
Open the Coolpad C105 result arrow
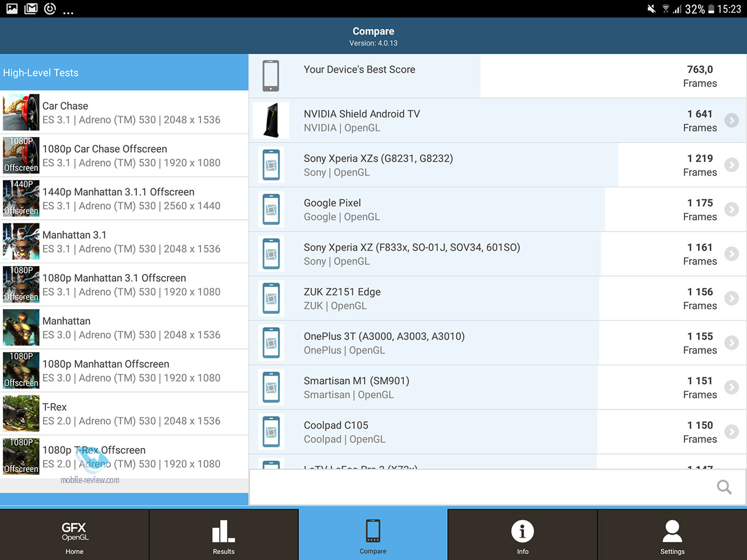click(x=731, y=432)
